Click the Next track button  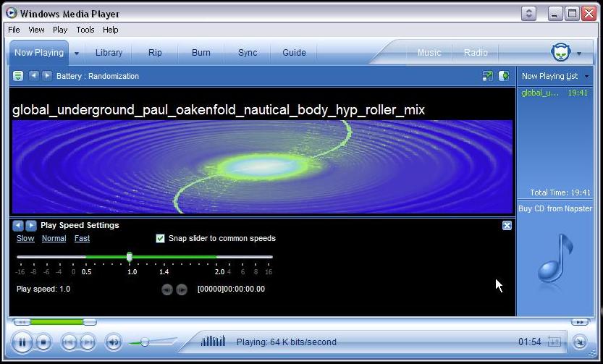(x=88, y=342)
